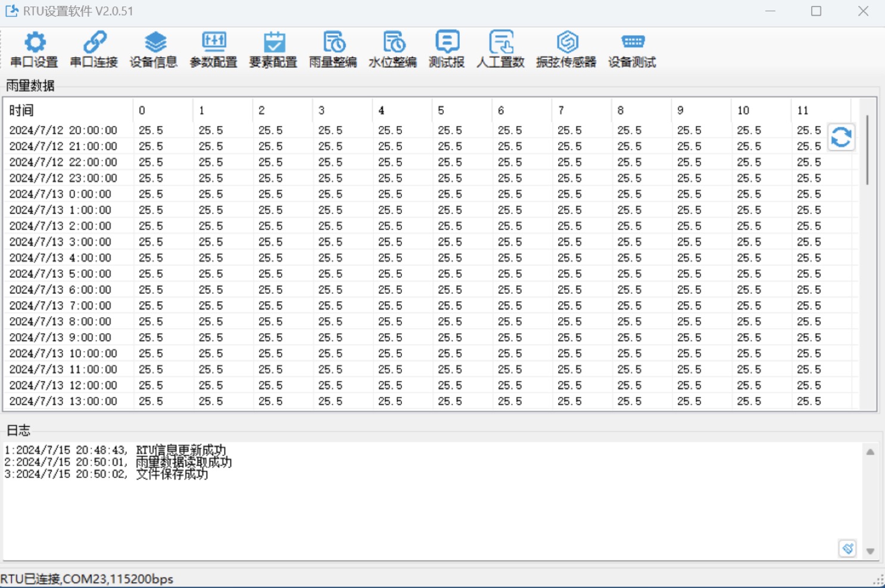Open the 测试报 test report tool

point(447,49)
